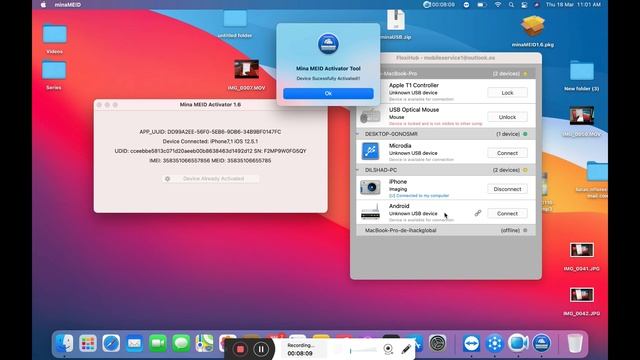Open the minaMEID app menu
The height and width of the screenshot is (360, 640).
click(x=67, y=4)
